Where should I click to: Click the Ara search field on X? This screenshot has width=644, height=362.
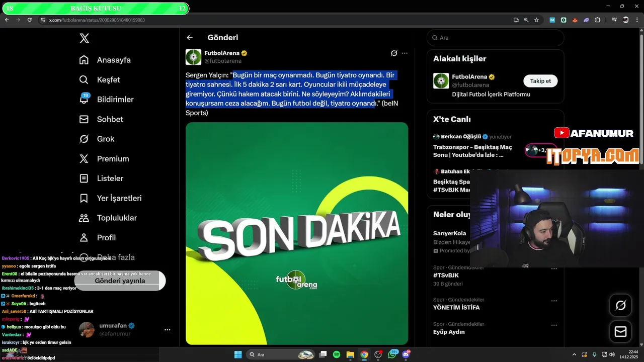(496, 38)
